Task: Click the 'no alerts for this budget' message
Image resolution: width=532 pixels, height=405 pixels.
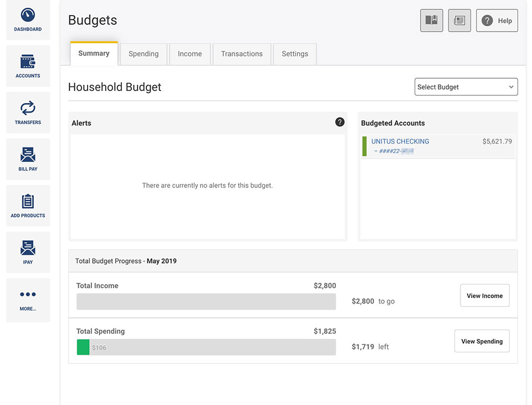Action: click(207, 185)
